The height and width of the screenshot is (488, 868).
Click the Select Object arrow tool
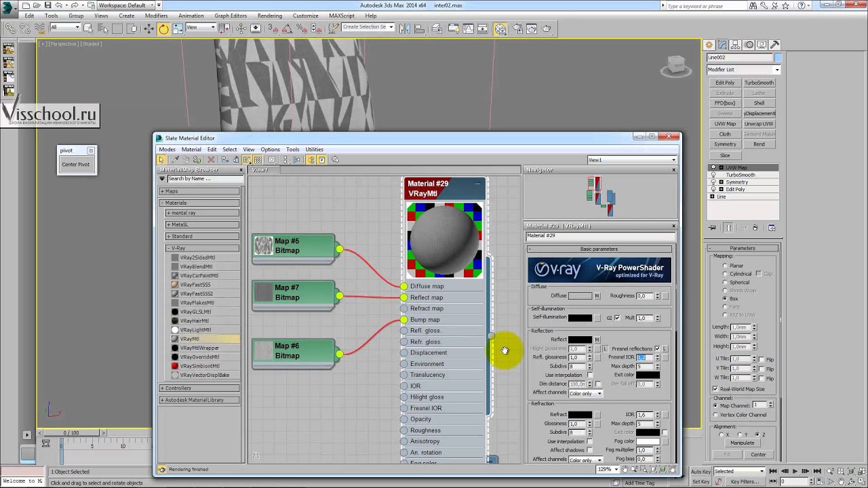pyautogui.click(x=88, y=28)
